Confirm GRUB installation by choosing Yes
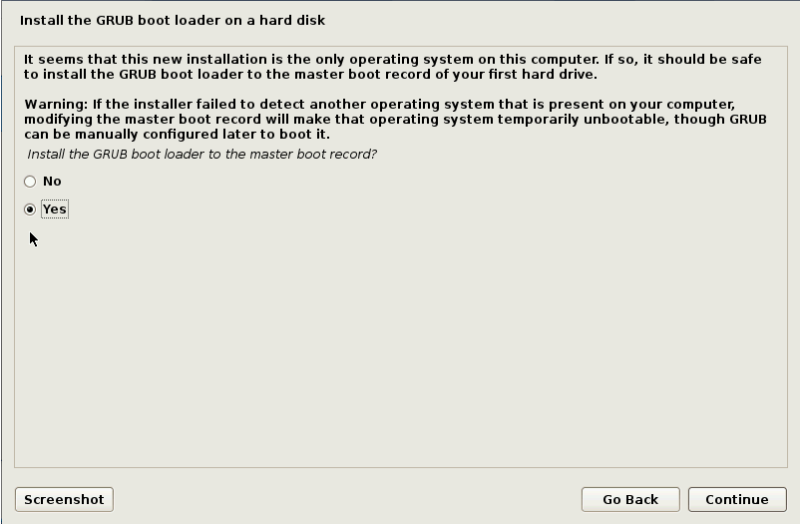Screen dimensions: 800x524 pos(30,209)
